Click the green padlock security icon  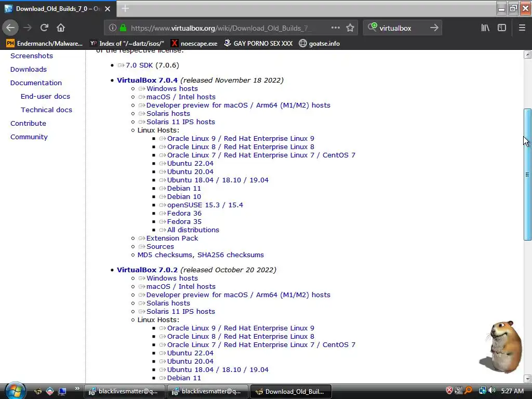tap(123, 28)
